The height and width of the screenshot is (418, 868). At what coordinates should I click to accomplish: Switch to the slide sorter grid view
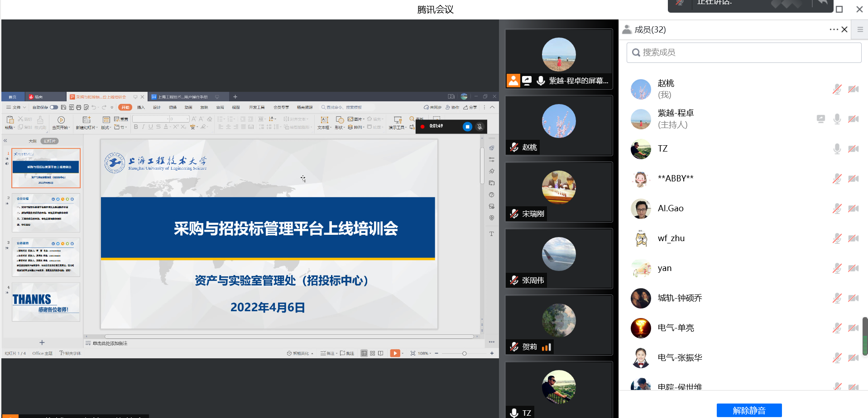point(373,353)
